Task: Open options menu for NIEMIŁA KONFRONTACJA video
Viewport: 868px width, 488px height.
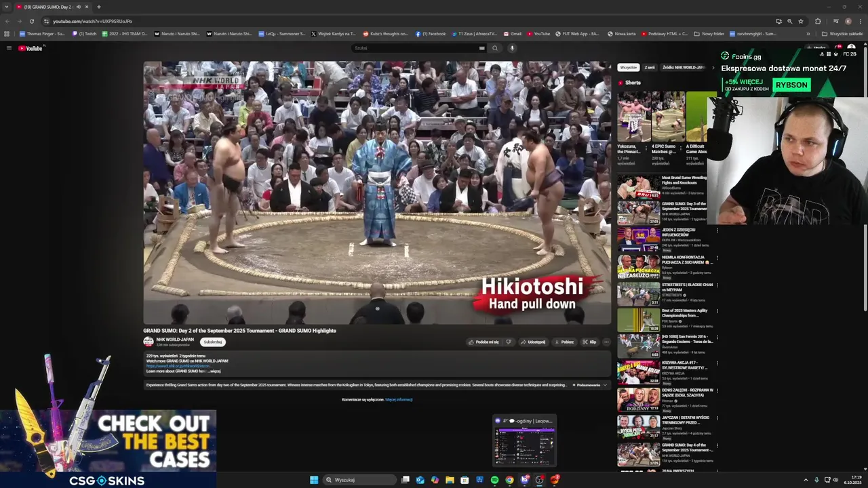Action: click(x=717, y=258)
